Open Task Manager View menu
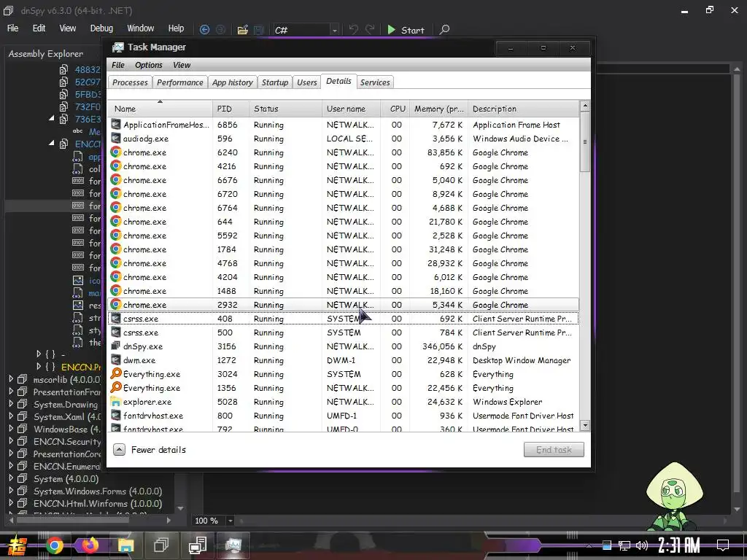Image resolution: width=747 pixels, height=560 pixels. pos(182,65)
